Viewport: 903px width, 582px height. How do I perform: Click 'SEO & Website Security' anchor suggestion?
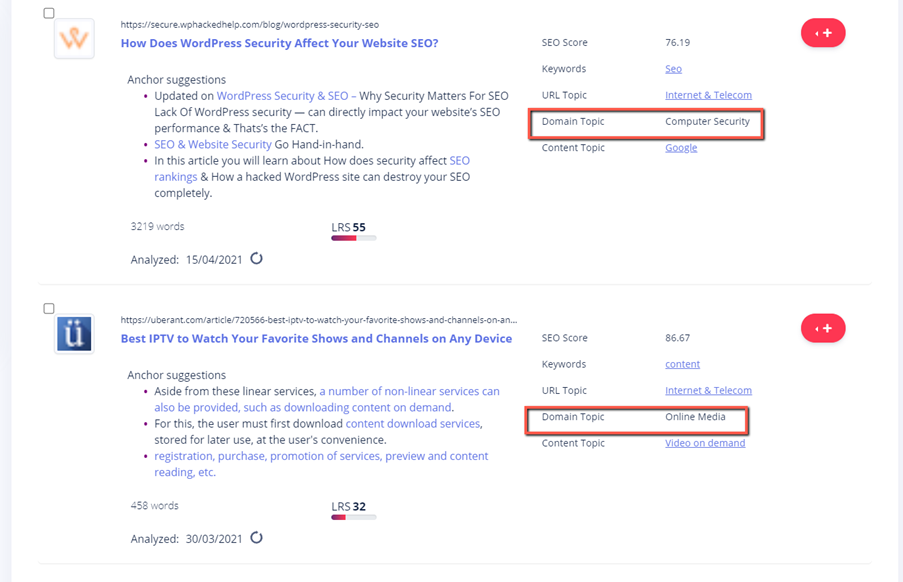click(x=213, y=144)
